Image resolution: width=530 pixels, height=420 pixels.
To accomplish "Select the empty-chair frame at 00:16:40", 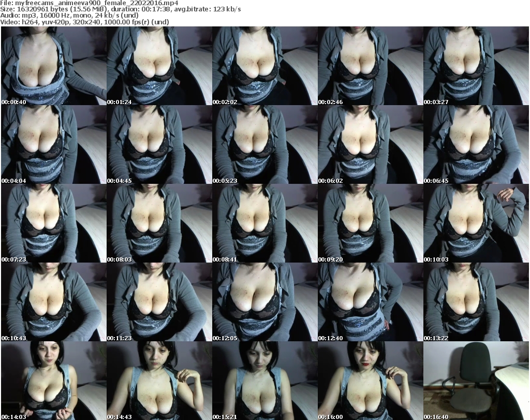I will coord(476,381).
